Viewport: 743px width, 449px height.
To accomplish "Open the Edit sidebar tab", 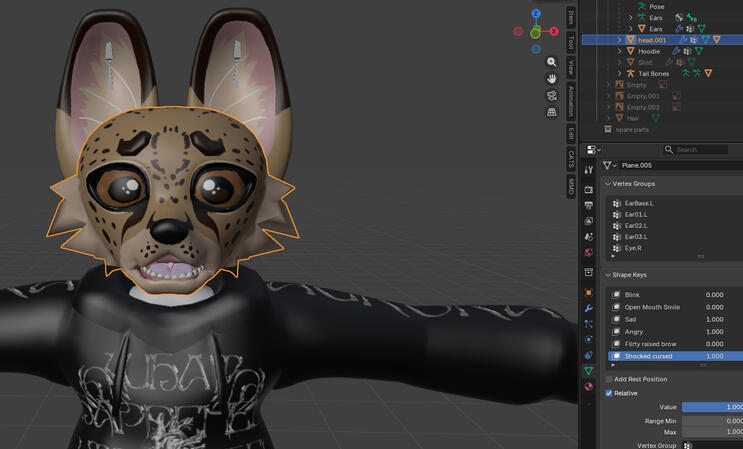I will [x=571, y=133].
